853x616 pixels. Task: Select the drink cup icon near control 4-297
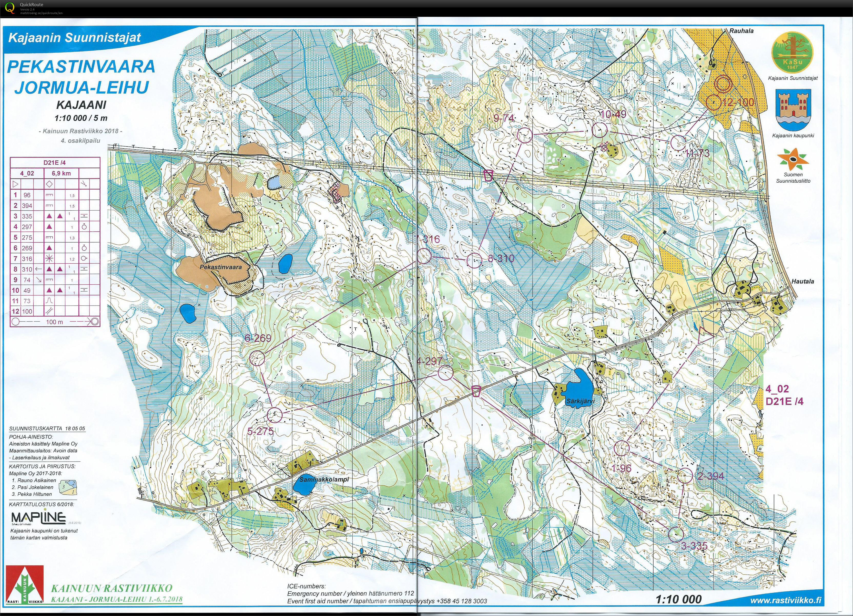click(x=476, y=391)
